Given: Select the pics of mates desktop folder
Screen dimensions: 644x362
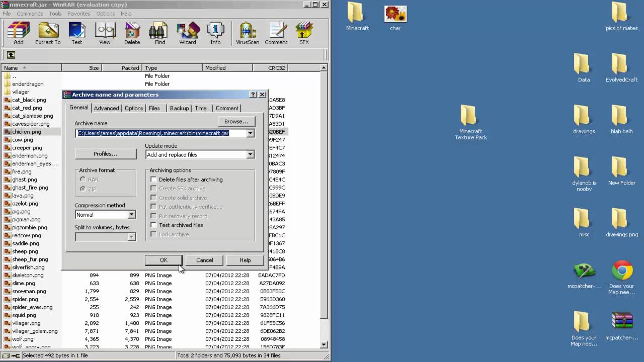Looking at the screenshot, I should coord(621,17).
